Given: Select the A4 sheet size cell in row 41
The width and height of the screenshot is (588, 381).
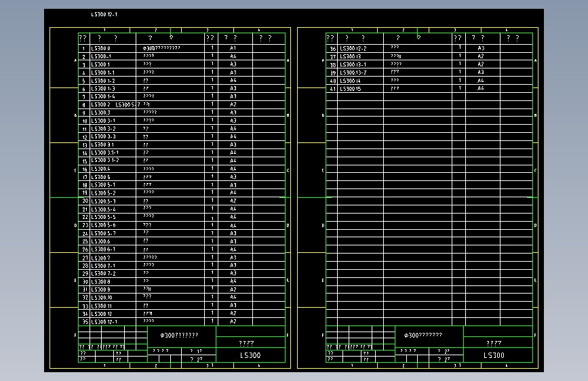Looking at the screenshot, I should click(481, 88).
